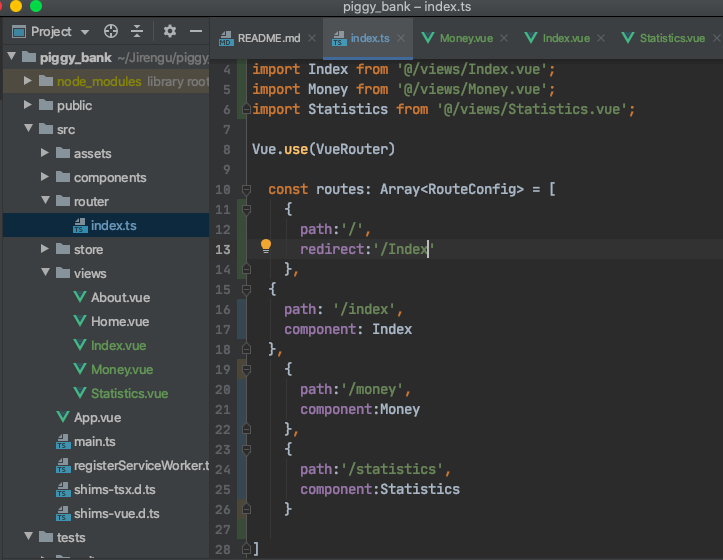Screen dimensions: 723x560
Task: Expand the node_modules folder
Action: tap(28, 81)
